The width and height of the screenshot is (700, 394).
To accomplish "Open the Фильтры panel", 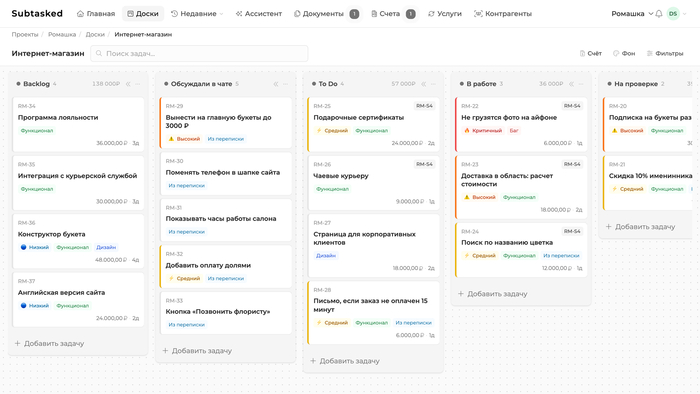I will click(665, 54).
